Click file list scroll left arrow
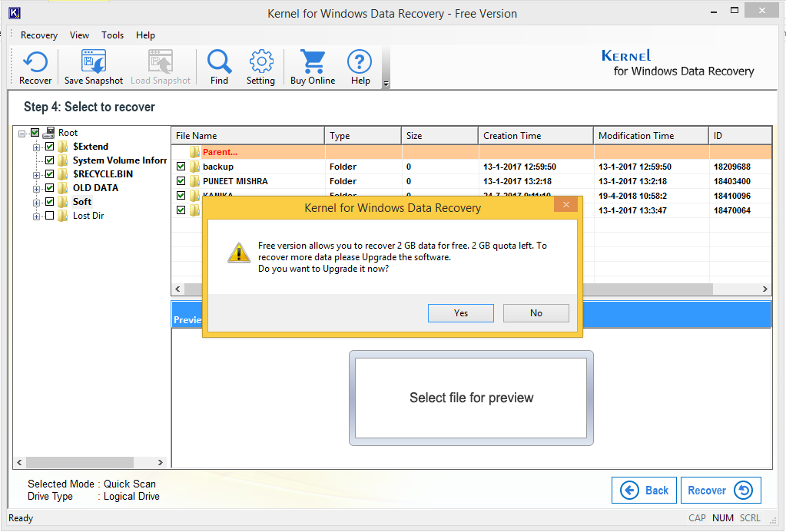 [x=177, y=289]
